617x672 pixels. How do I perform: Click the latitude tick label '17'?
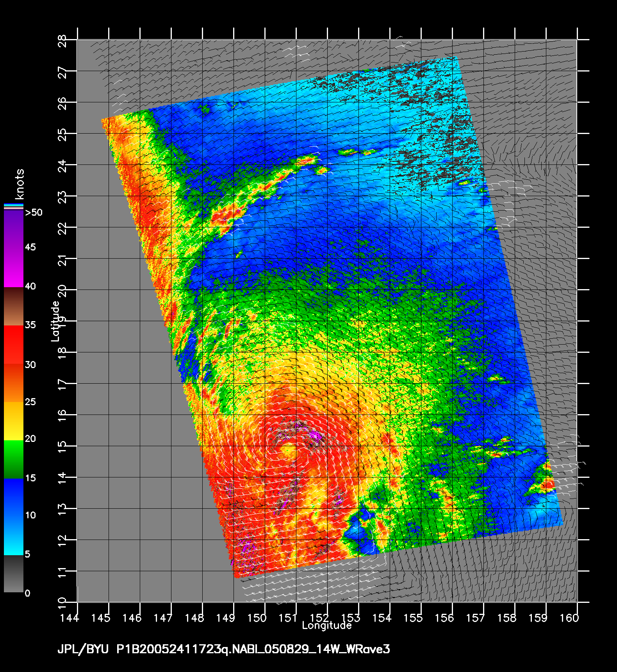pyautogui.click(x=62, y=384)
